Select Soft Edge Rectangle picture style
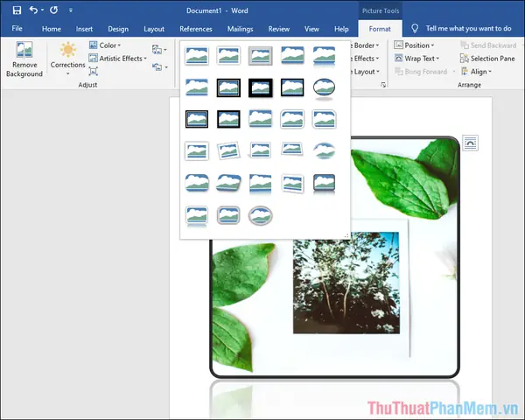The width and height of the screenshot is (525, 420). coord(197,87)
